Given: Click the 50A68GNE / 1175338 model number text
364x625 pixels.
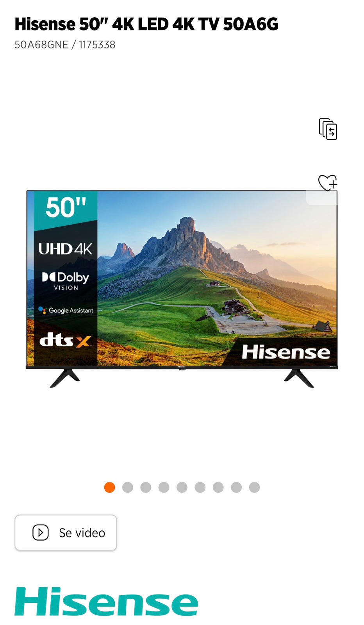Looking at the screenshot, I should click(65, 45).
